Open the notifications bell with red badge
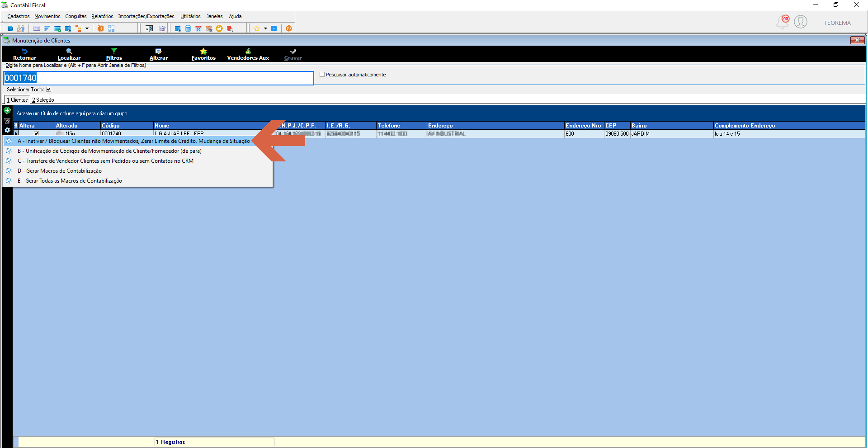Image resolution: width=868 pixels, height=448 pixels. pos(783,22)
